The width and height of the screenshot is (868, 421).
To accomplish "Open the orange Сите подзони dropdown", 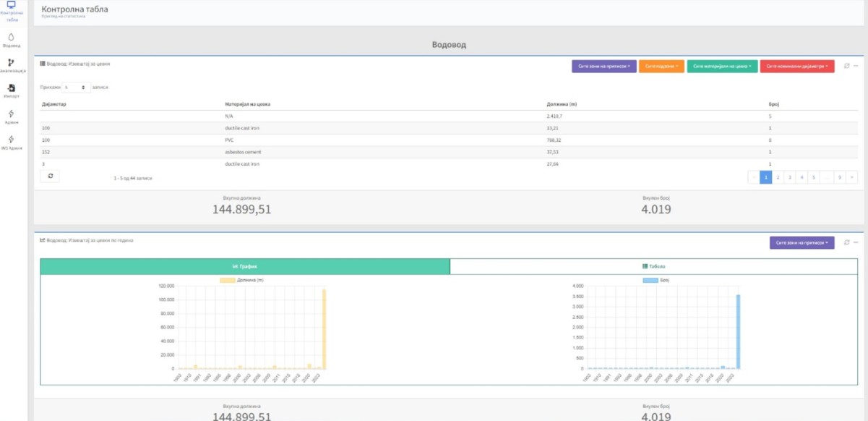I will click(x=661, y=66).
